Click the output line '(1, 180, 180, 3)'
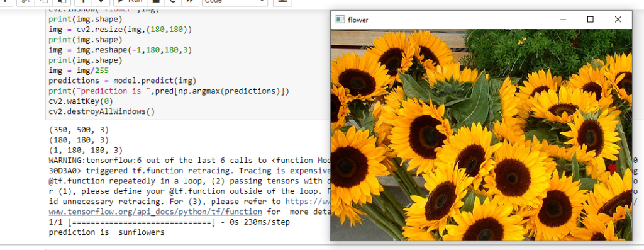Viewport: 644px width, 250px height. coord(86,151)
